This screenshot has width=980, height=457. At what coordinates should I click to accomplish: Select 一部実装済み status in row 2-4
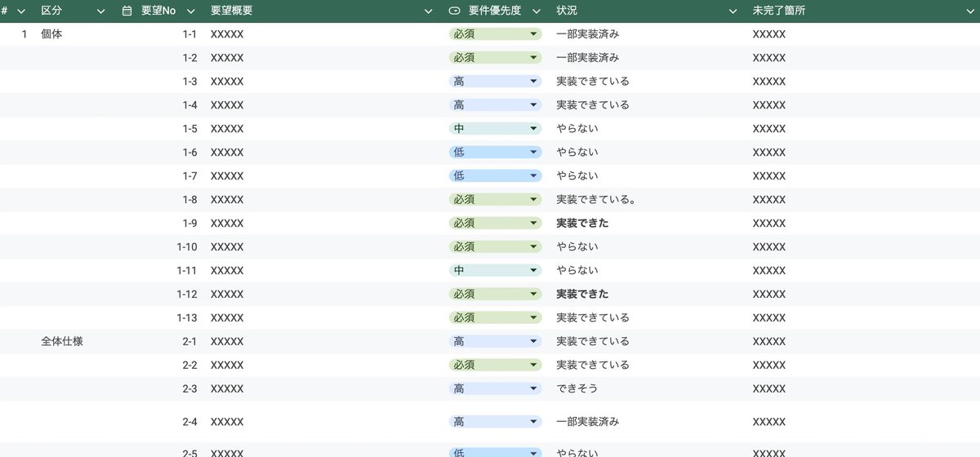pos(587,422)
